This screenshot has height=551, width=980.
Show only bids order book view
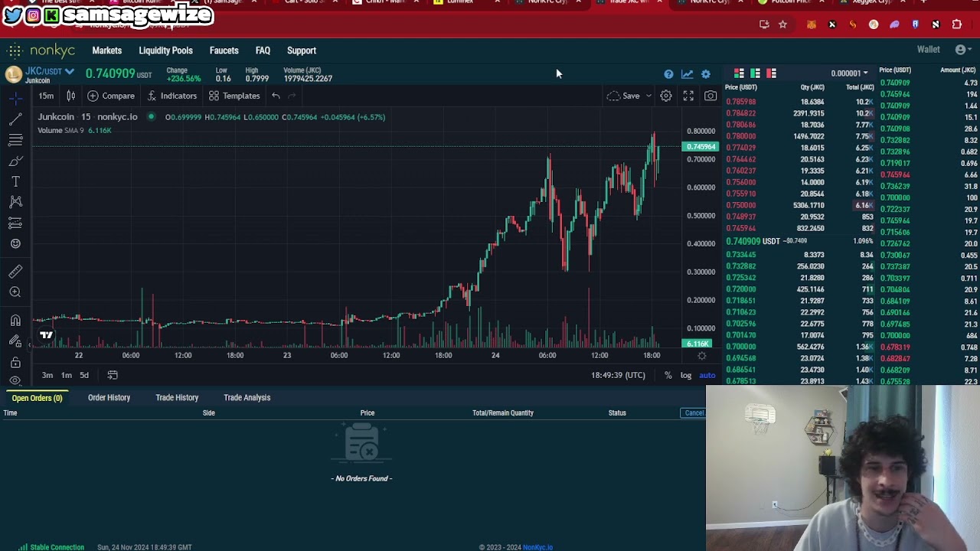coord(755,73)
